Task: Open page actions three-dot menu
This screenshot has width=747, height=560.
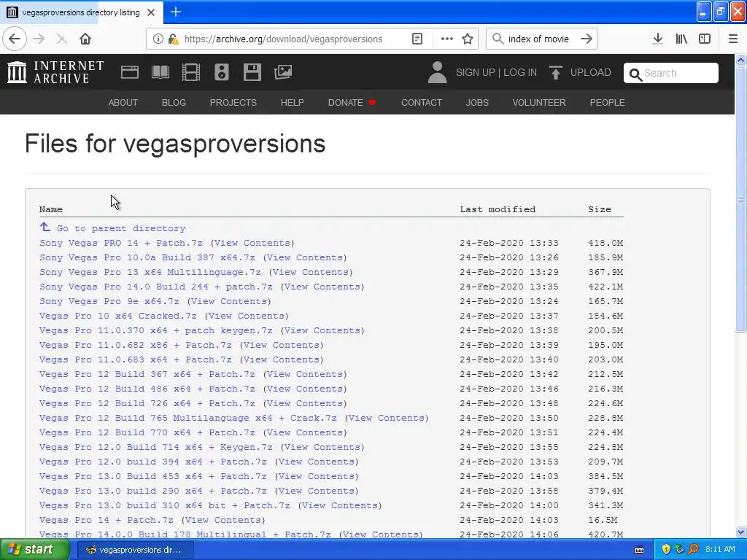Action: click(447, 39)
